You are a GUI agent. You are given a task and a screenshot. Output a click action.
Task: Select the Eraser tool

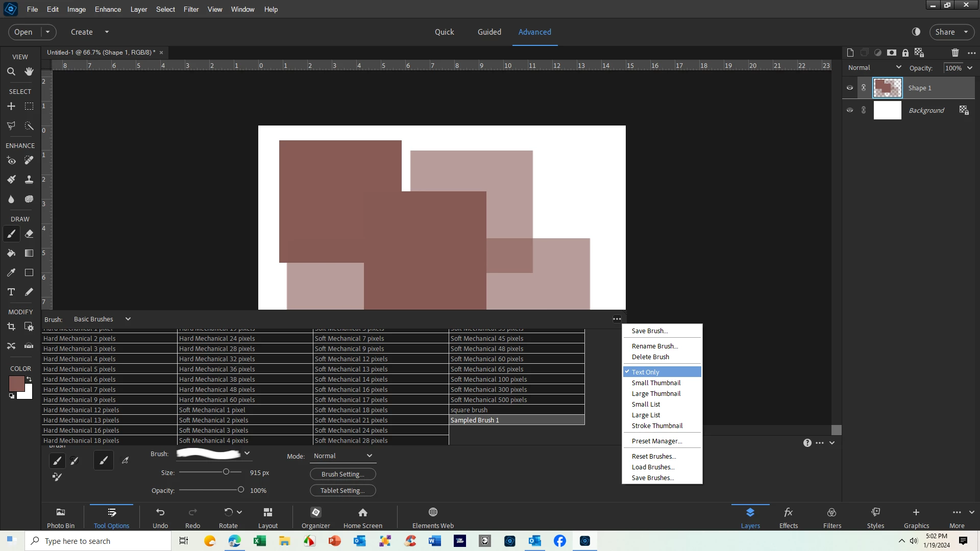coord(29,234)
